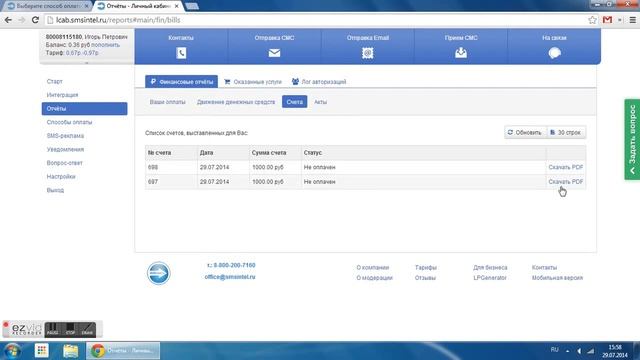Image resolution: width=640 pixels, height=360 pixels.
Task: Open the Windows Start button
Action: click(12, 351)
